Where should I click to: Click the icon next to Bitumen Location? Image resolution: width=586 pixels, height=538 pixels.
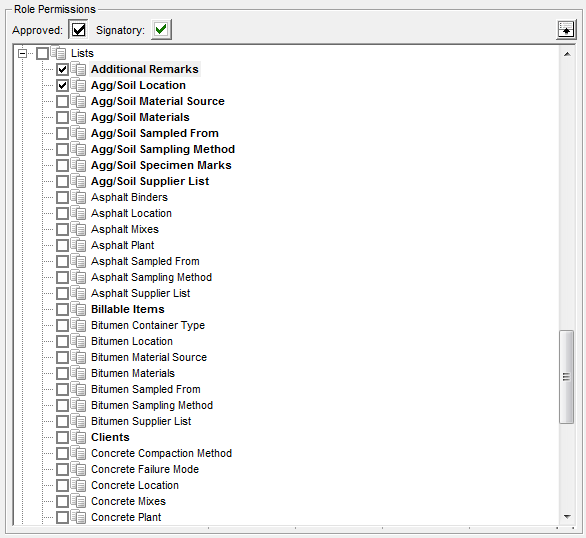(x=78, y=341)
